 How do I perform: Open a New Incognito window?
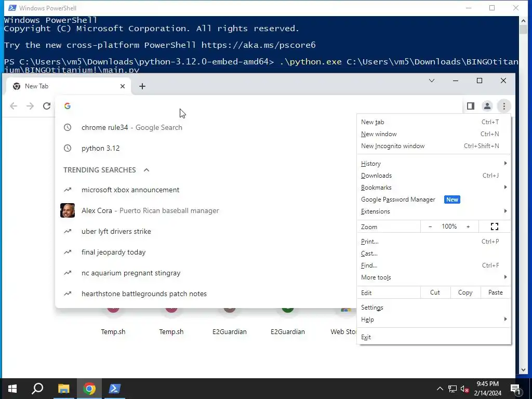tap(434, 146)
